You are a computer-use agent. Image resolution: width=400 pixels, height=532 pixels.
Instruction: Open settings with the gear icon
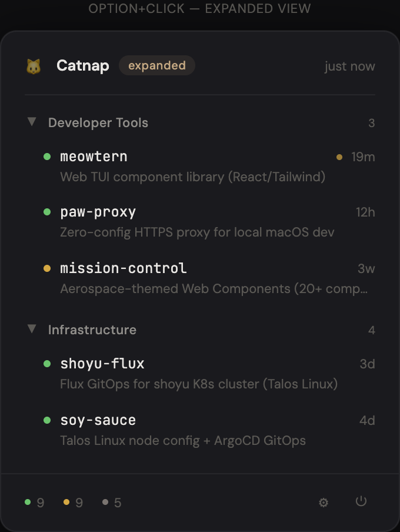coord(323,502)
